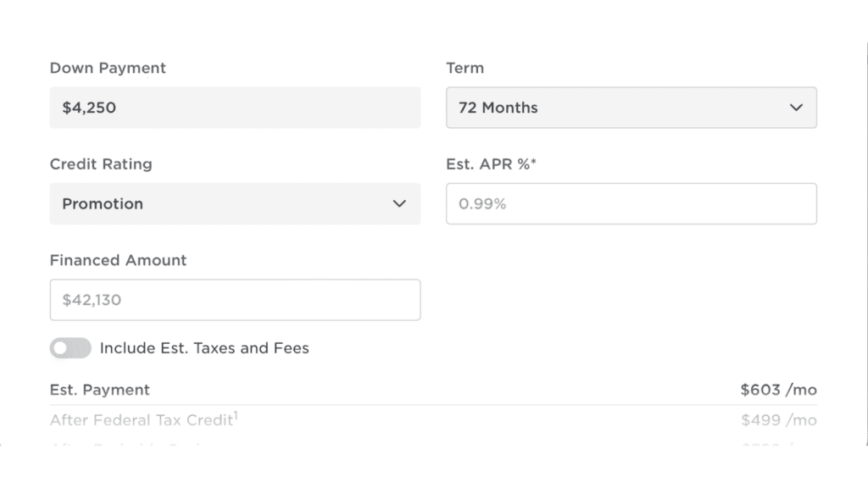Click the "Include Est. Taxes and Fees" label text
The image size is (868, 488).
(204, 348)
